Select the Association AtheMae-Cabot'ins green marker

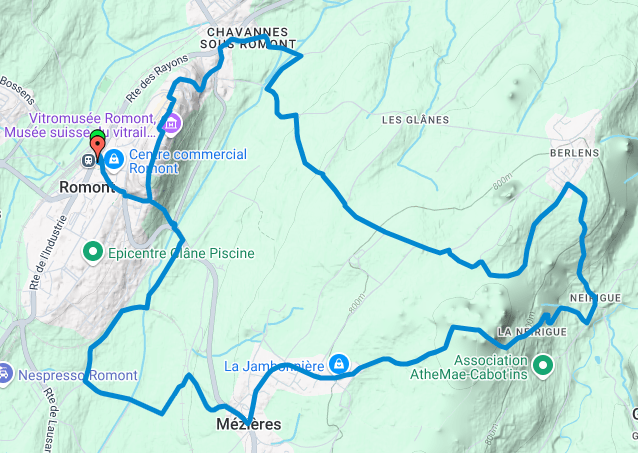tap(544, 366)
